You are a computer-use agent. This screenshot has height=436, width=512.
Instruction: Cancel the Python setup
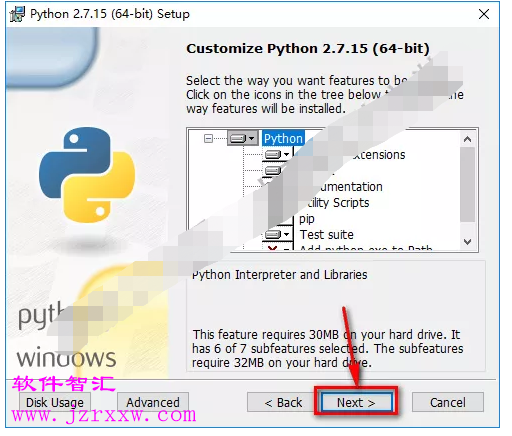[x=448, y=402]
